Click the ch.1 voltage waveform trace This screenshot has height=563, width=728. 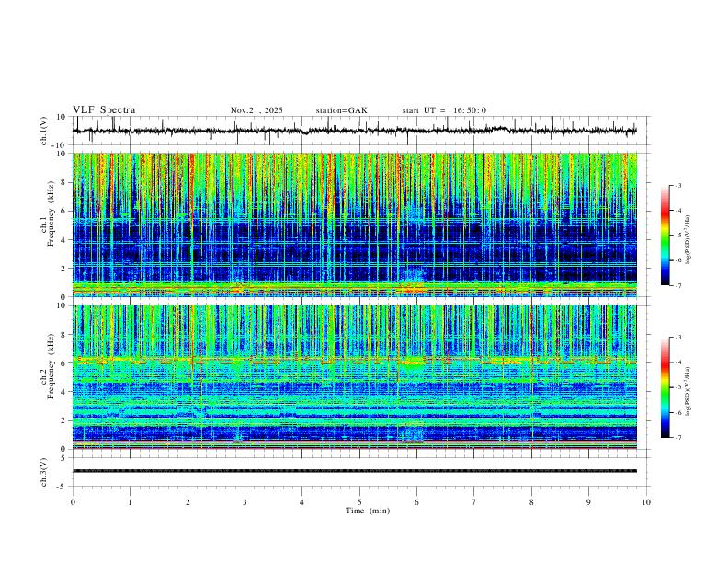click(354, 131)
